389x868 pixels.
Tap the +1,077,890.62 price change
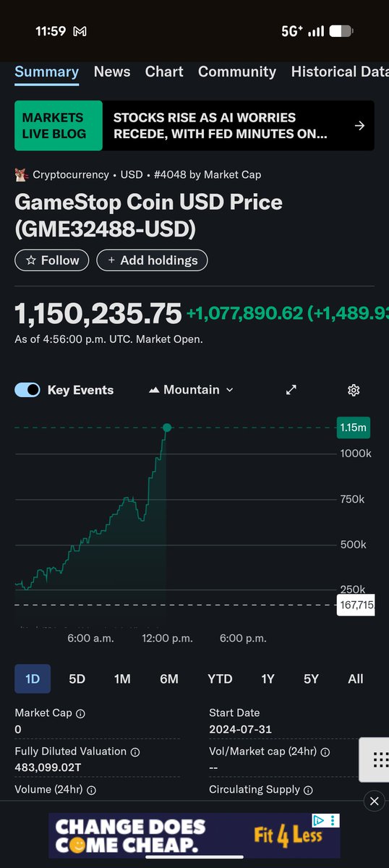click(x=244, y=314)
